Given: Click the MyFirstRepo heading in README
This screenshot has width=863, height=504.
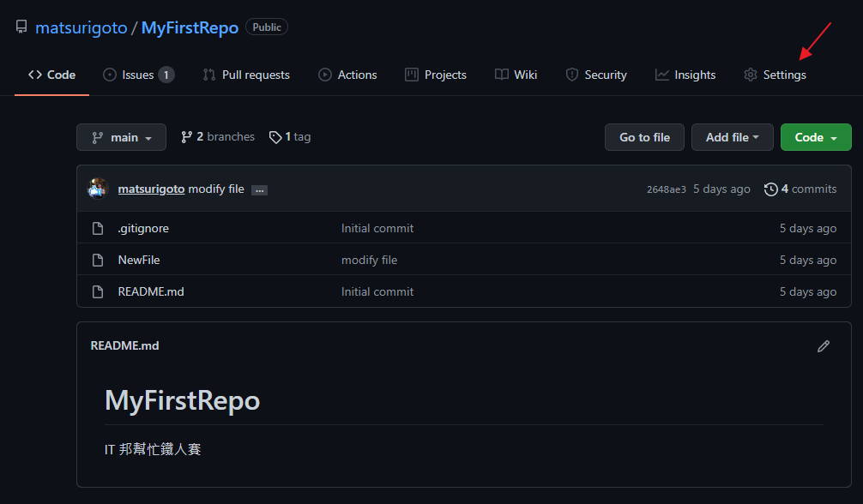Looking at the screenshot, I should [x=182, y=400].
